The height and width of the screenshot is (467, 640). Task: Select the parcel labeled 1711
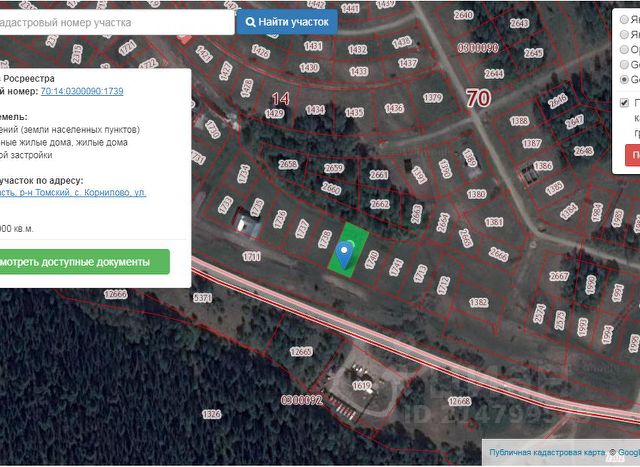(251, 257)
